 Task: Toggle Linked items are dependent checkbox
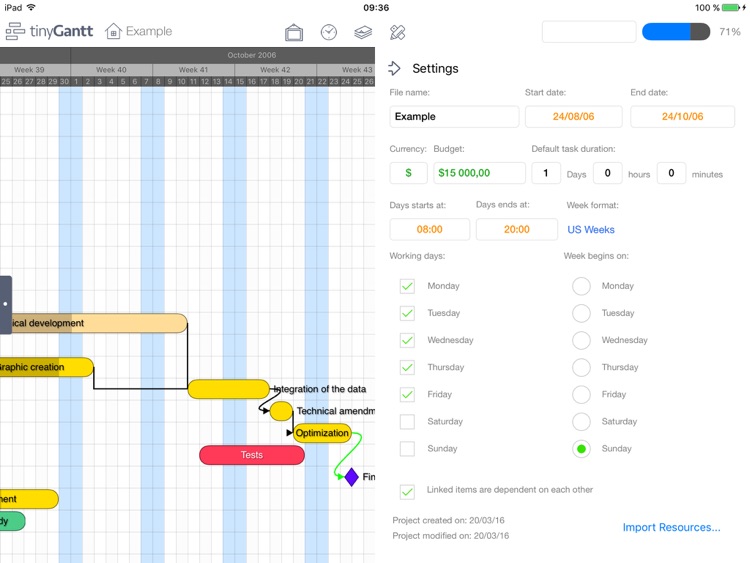407,491
